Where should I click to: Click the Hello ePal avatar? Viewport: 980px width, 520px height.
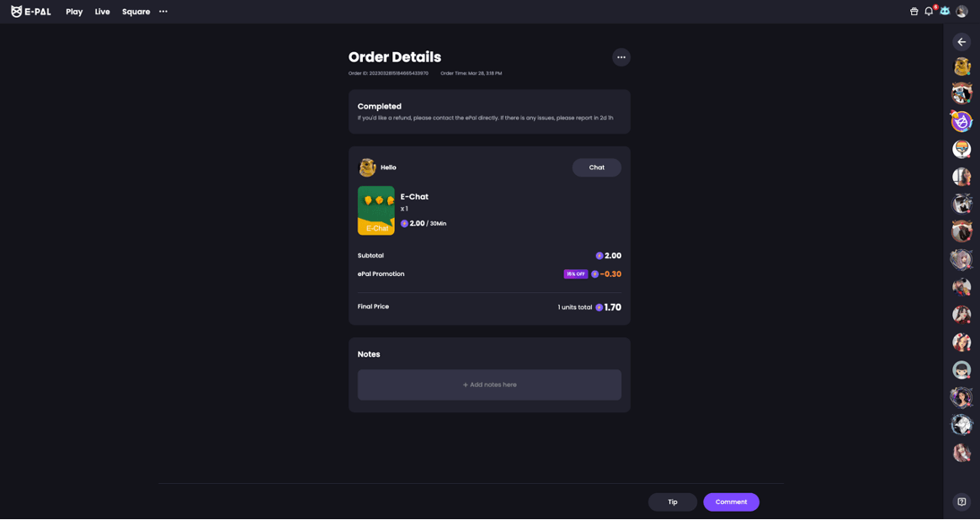point(367,167)
